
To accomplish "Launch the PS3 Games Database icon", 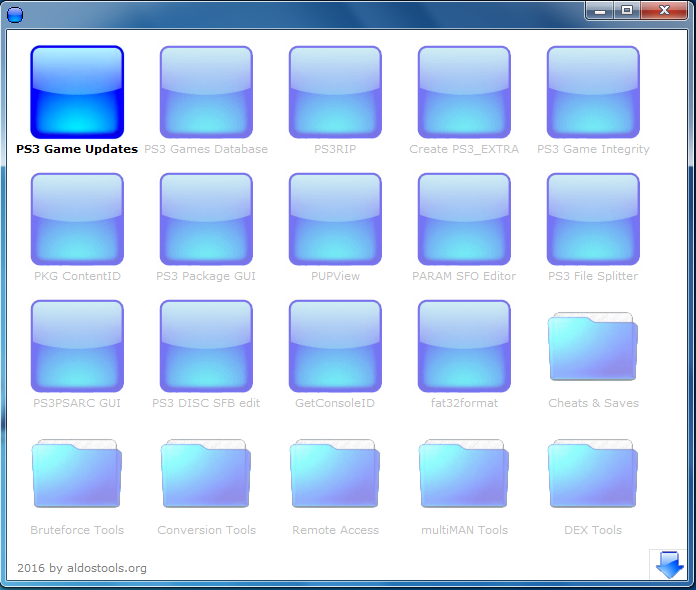I will [206, 92].
